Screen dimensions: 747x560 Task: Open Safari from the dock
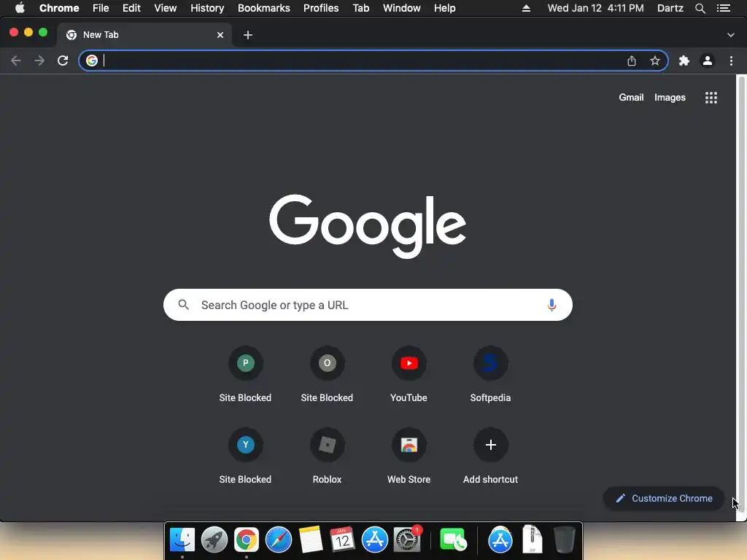pos(279,540)
